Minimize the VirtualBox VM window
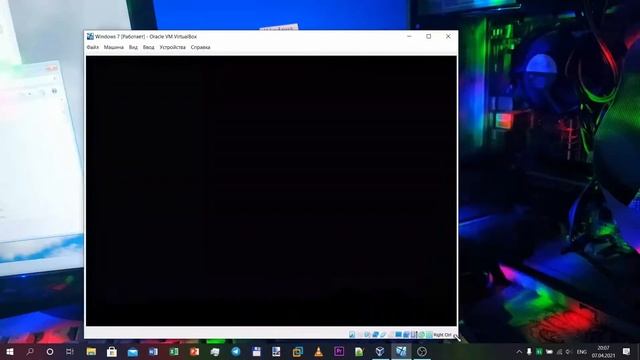Screen dimensions: 640x360 409,36
